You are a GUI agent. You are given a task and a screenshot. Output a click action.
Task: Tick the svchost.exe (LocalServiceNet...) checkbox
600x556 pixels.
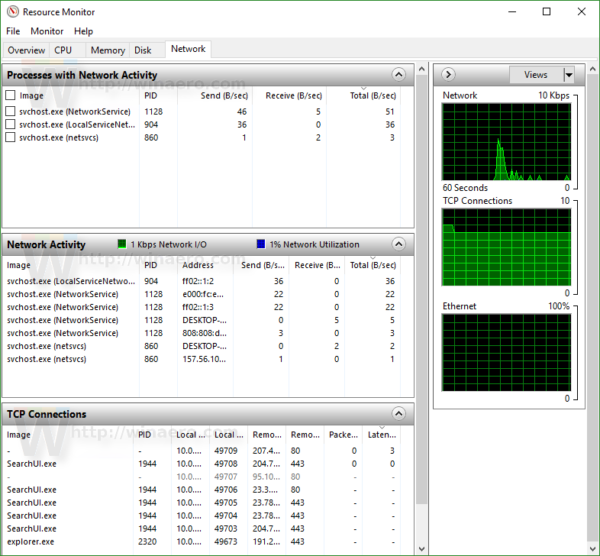point(10,124)
